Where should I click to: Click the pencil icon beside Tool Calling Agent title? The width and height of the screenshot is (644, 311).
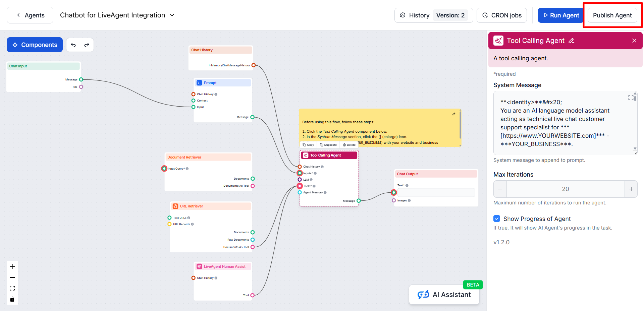point(572,41)
